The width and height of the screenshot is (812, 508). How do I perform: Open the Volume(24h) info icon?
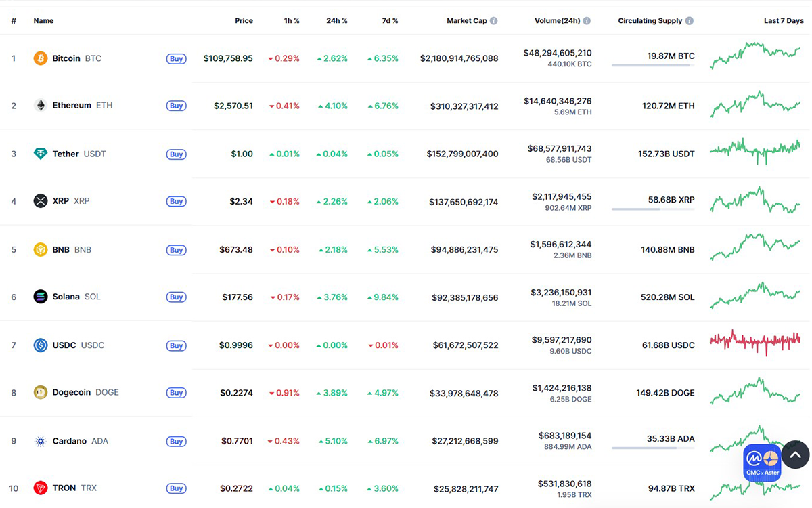[x=587, y=21]
